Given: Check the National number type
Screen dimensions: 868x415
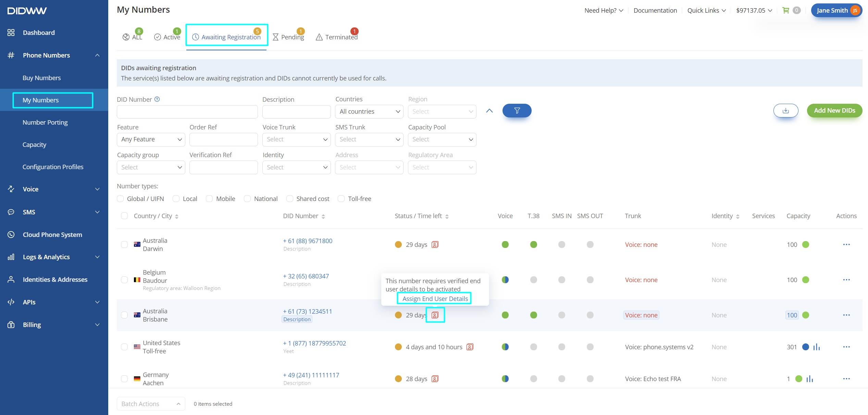Looking at the screenshot, I should (x=247, y=199).
